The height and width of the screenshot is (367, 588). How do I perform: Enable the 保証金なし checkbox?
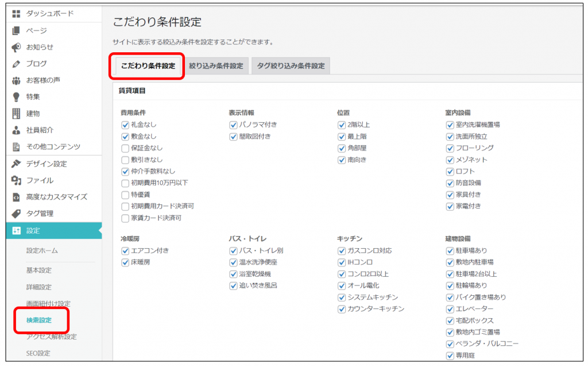tap(125, 148)
